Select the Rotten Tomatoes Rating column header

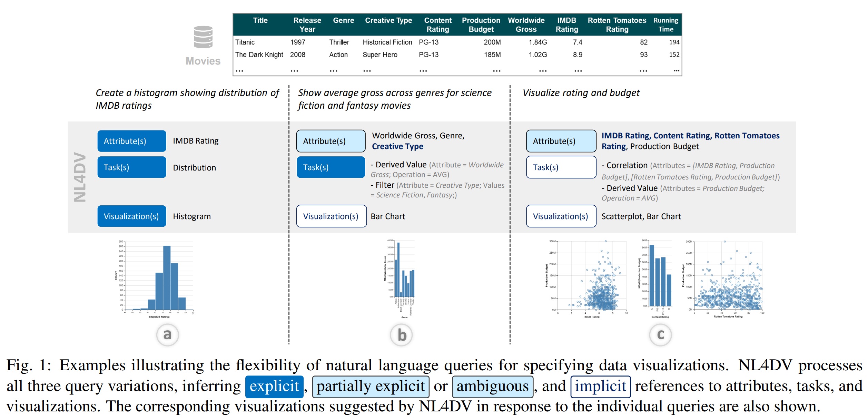pos(617,25)
